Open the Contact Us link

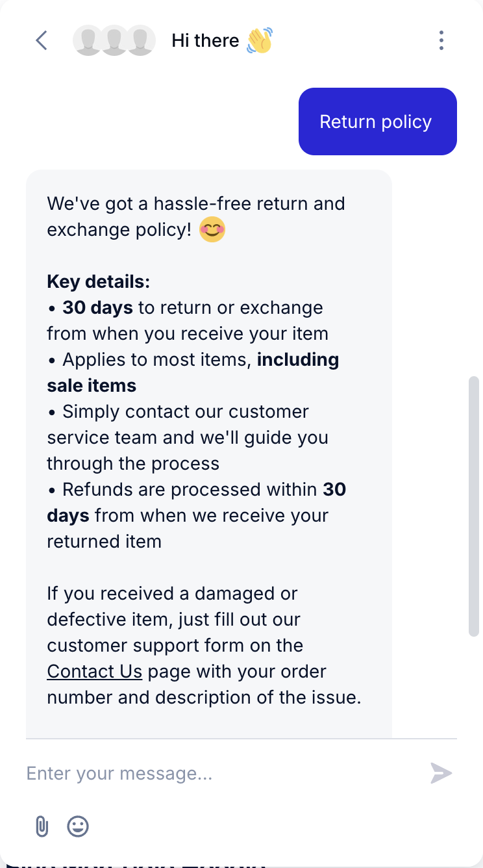94,670
